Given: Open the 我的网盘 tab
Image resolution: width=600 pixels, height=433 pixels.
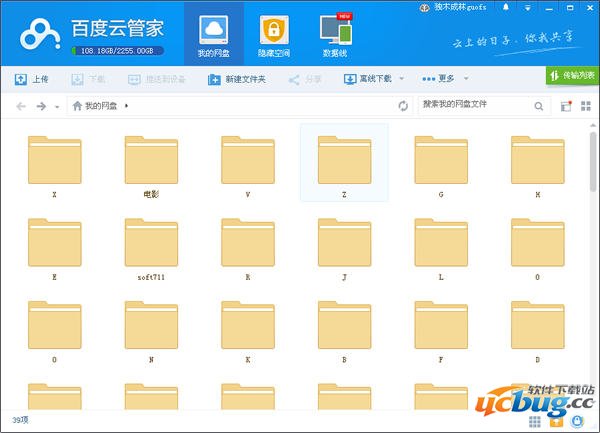Looking at the screenshot, I should pos(214,35).
